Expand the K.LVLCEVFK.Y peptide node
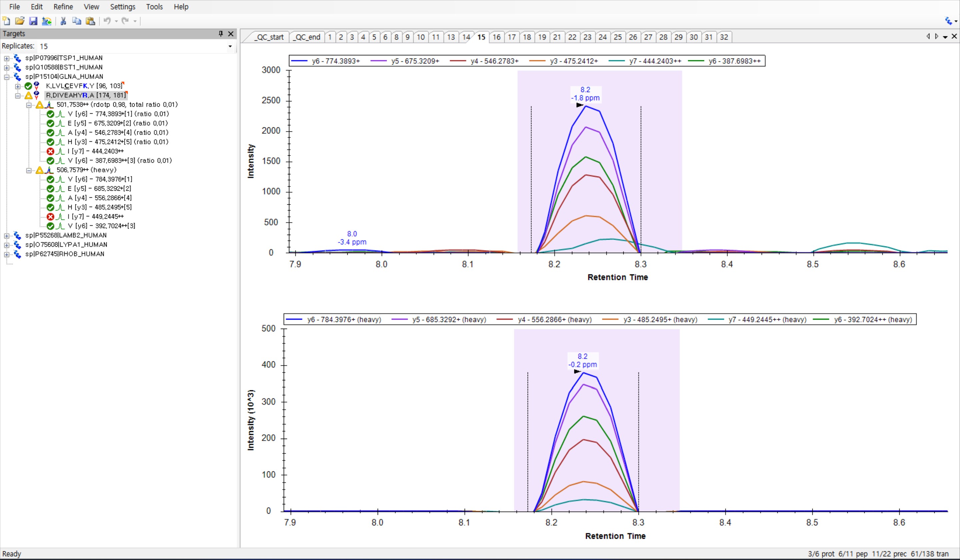This screenshot has width=960, height=560. tap(18, 86)
